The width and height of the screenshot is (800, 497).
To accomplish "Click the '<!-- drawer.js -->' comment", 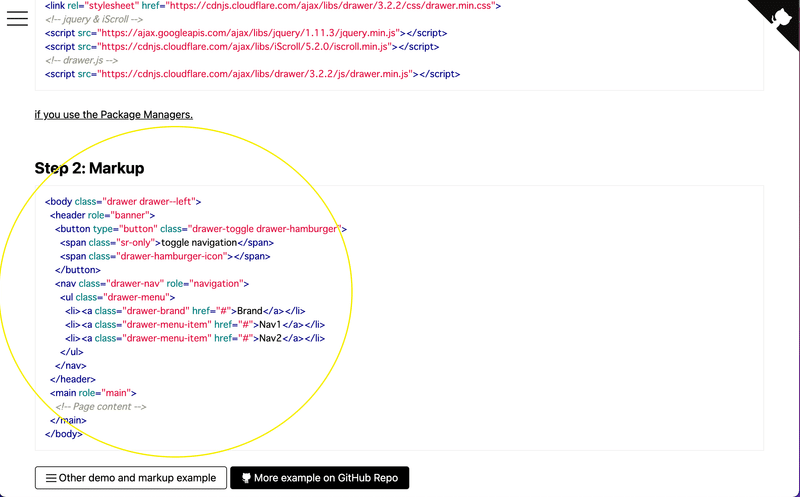I will pyautogui.click(x=82, y=60).
